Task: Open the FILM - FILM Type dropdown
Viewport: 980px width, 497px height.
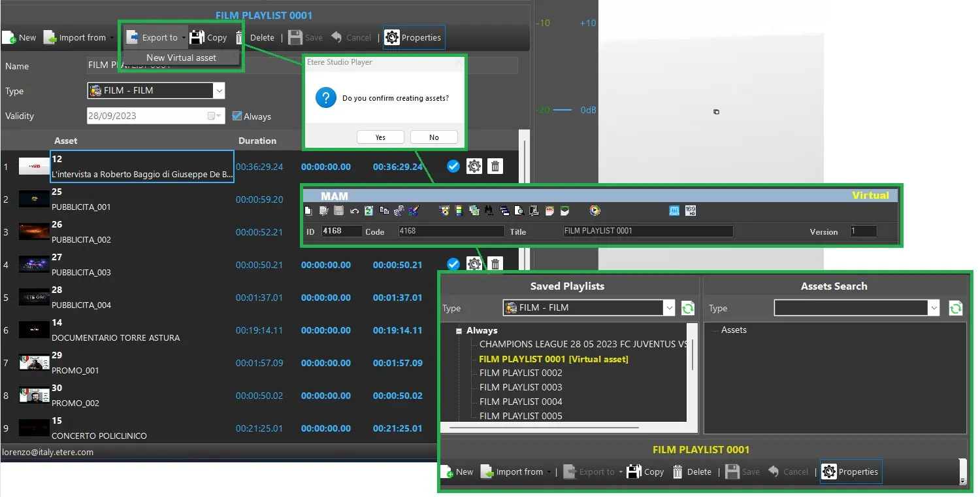Action: pos(220,91)
